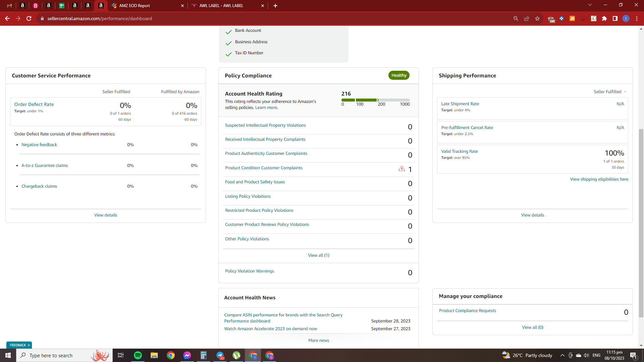
Task: Share this page via share icon
Action: (x=527, y=18)
